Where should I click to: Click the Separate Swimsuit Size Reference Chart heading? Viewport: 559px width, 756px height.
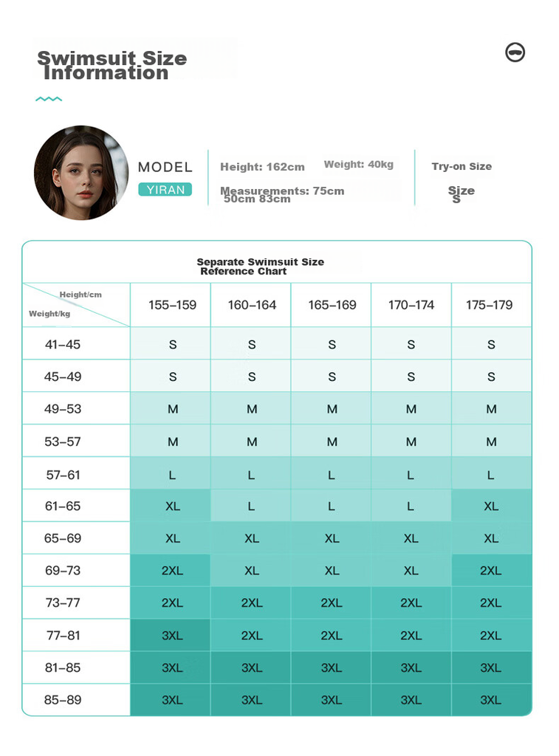click(260, 267)
